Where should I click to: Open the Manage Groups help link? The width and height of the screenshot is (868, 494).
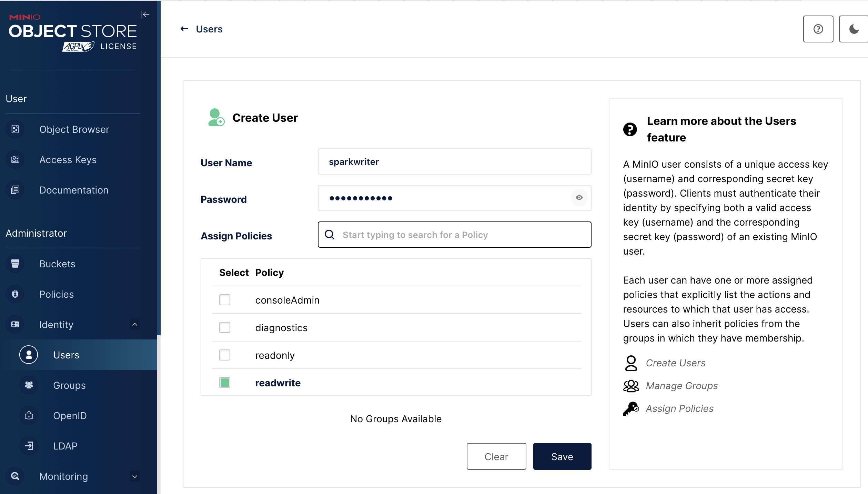click(682, 386)
